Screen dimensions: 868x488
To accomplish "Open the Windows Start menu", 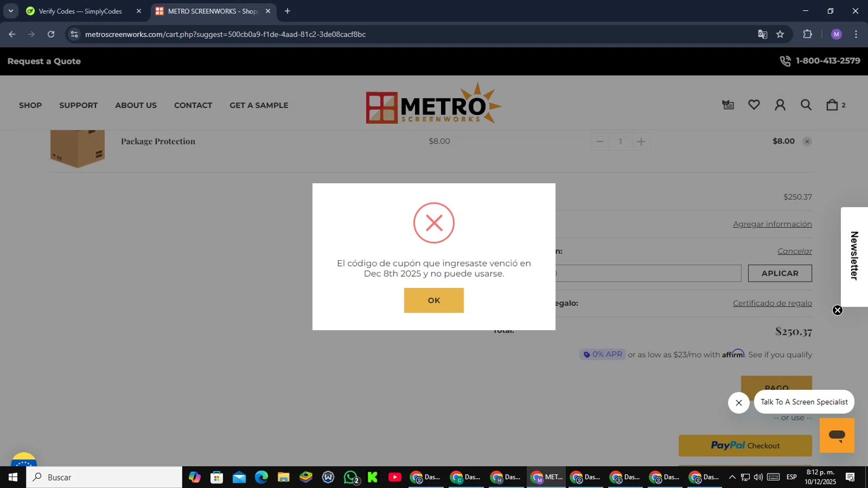I will point(13,477).
